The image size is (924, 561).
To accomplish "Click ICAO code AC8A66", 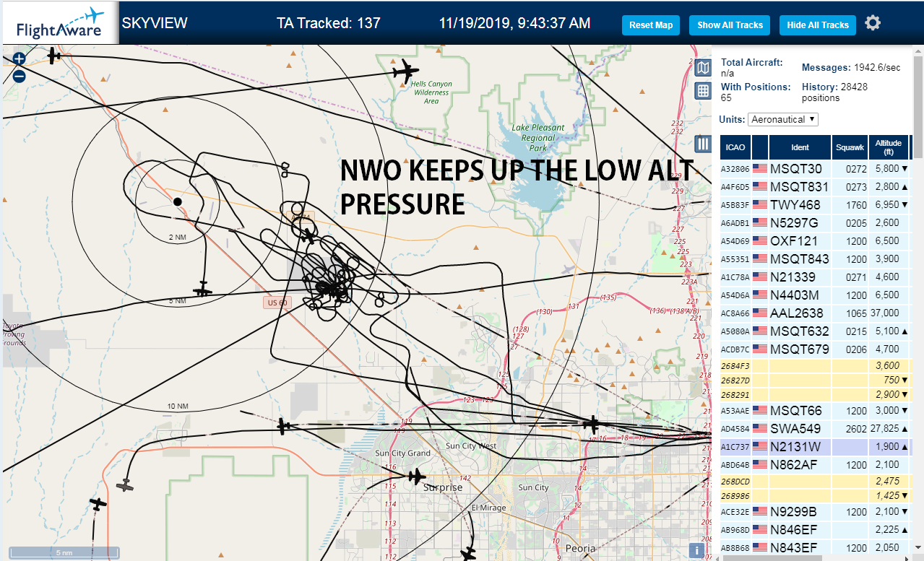I will coord(735,313).
